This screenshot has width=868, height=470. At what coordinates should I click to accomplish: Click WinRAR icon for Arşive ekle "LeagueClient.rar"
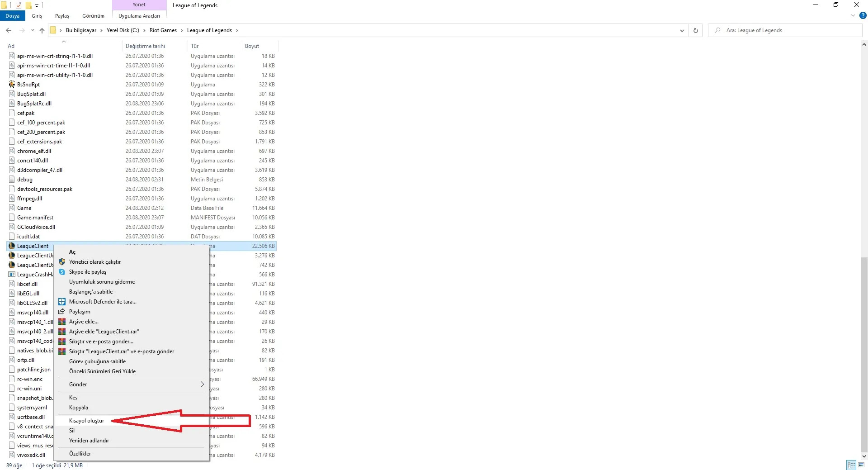point(62,332)
